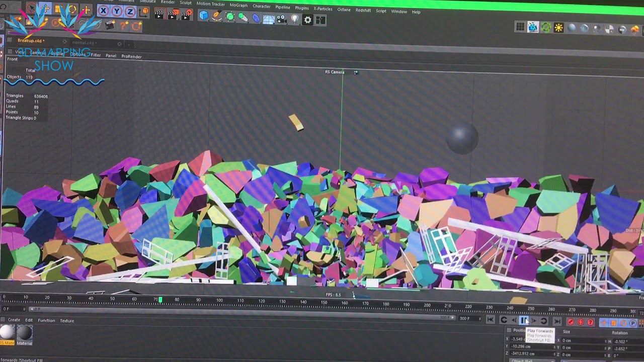Open the Octane menu
The image size is (644, 362).
pos(344,10)
